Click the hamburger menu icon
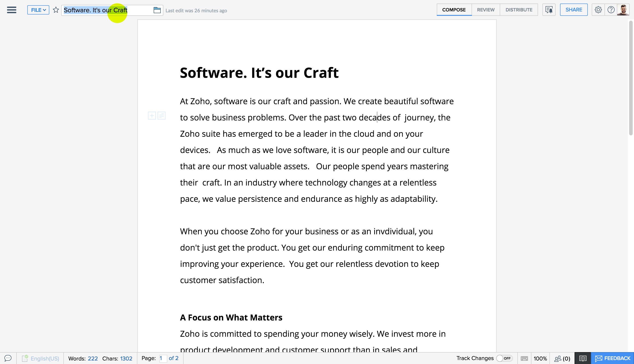This screenshot has width=634, height=364. [x=11, y=10]
